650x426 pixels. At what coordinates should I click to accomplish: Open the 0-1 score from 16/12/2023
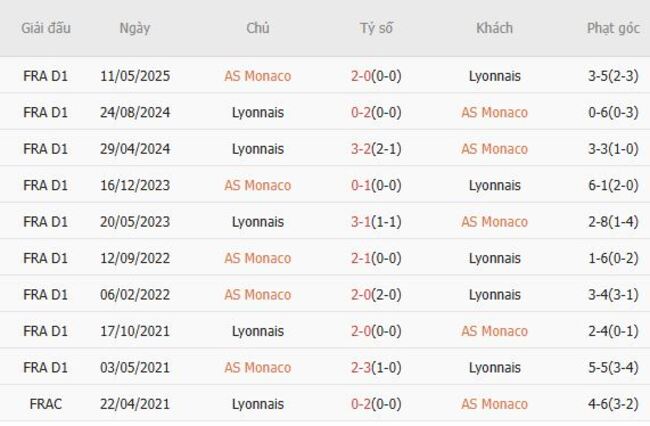(364, 185)
